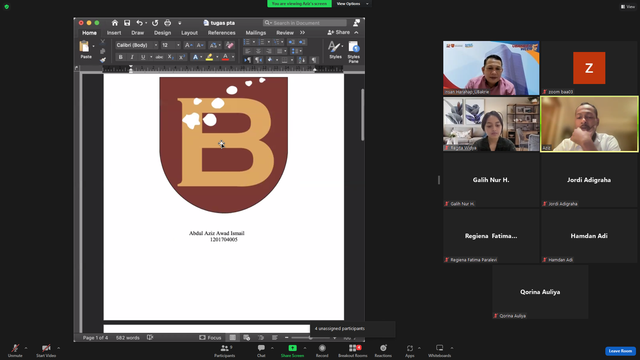Open the Zoom Whiteboards

(439, 351)
